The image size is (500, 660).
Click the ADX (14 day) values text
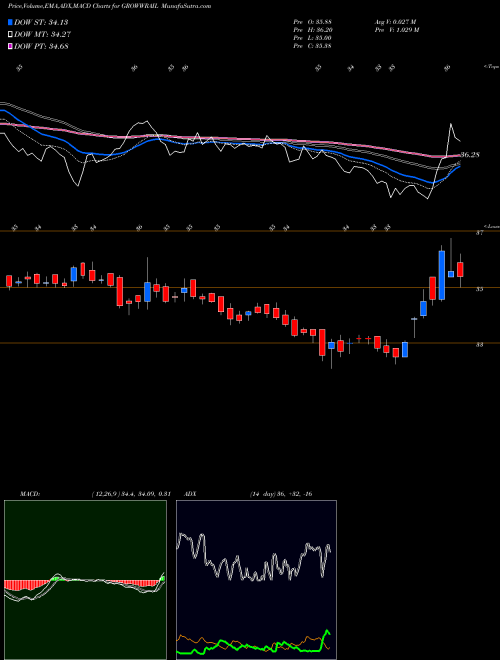tap(280, 494)
